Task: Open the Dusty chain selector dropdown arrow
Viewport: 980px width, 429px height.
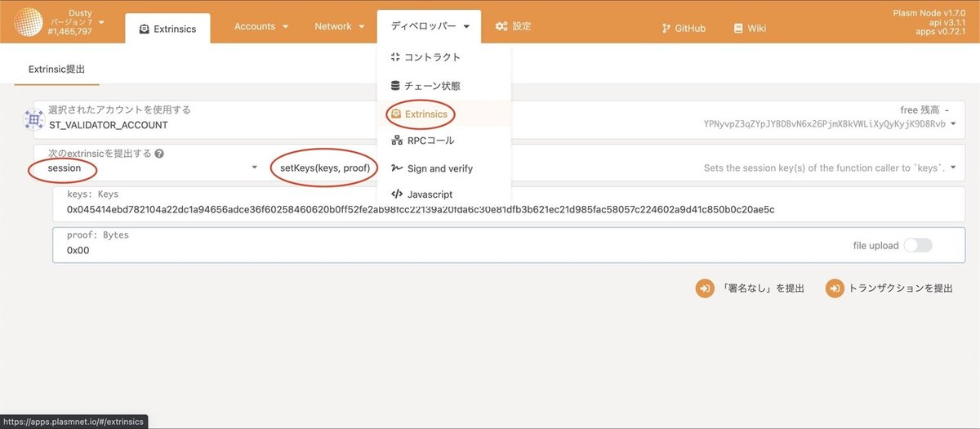Action: (x=102, y=22)
